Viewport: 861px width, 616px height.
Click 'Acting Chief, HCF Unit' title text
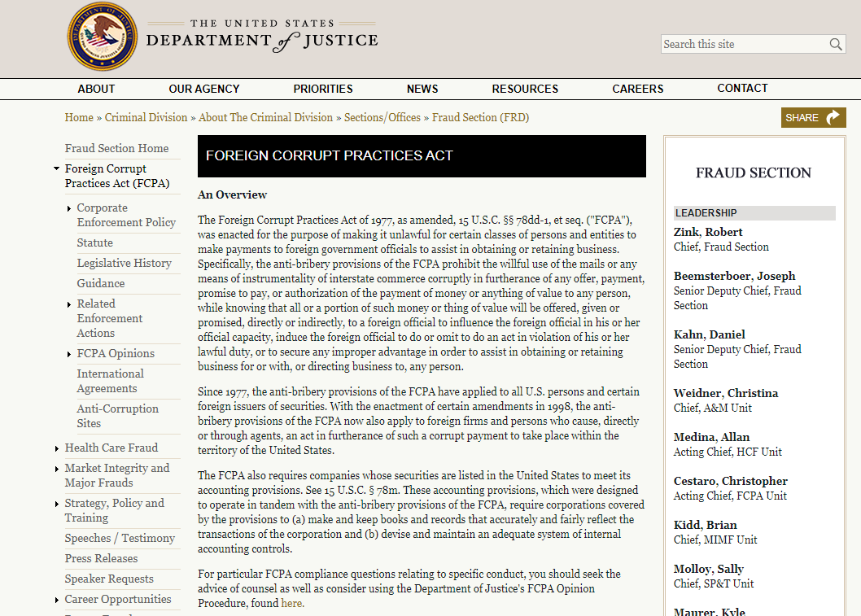pos(728,452)
